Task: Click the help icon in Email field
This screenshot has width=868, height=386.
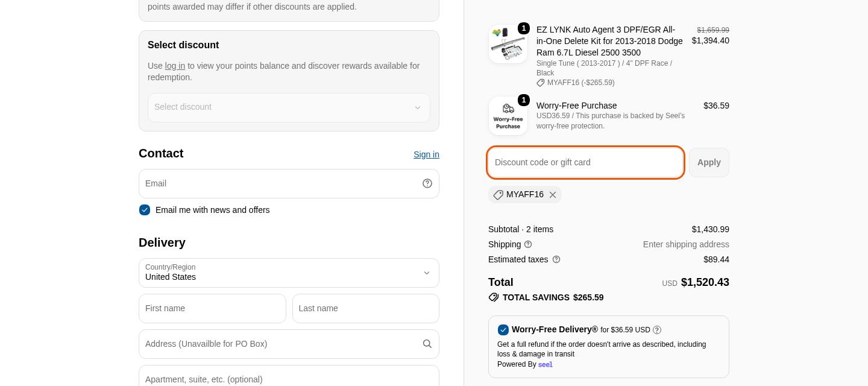Action: tap(427, 183)
